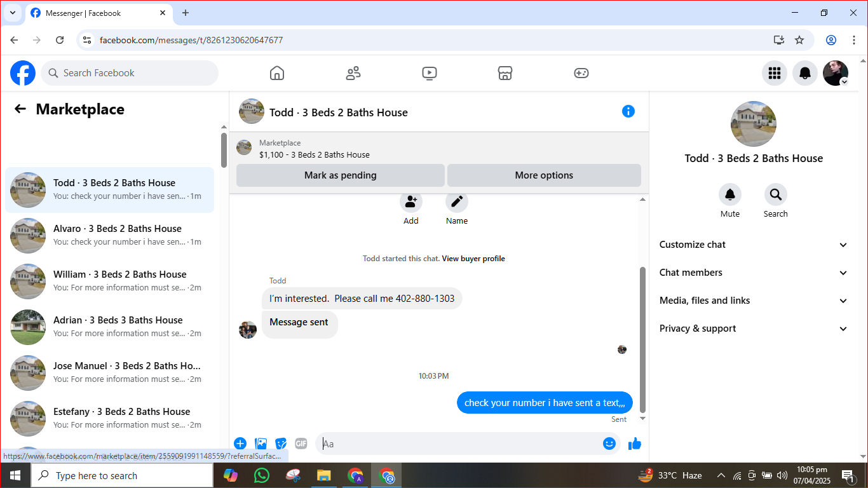Viewport: 868px width, 488px height.
Task: Open Chrome three-dot menu
Action: [854, 40]
